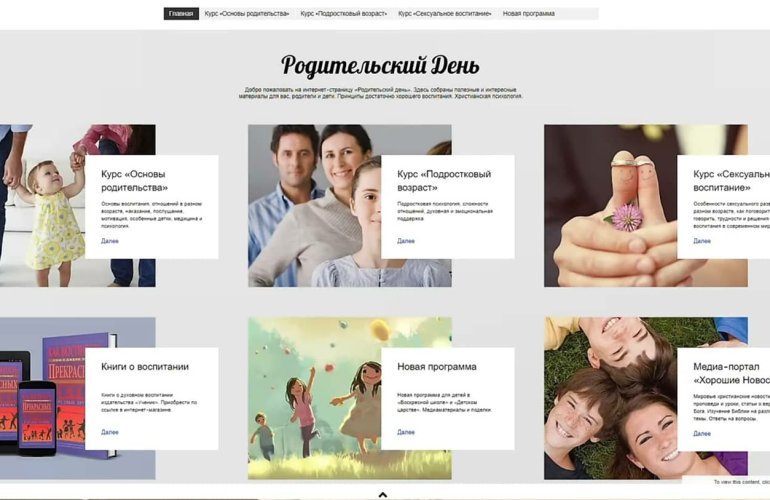Click Далее under the «Основы родительства» card
Image resolution: width=770 pixels, height=500 pixels.
point(110,241)
